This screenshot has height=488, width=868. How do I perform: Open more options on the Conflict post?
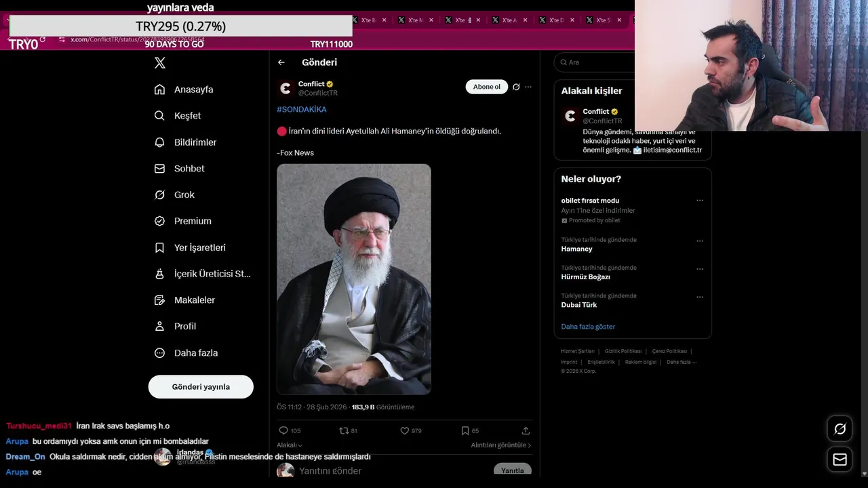[528, 87]
